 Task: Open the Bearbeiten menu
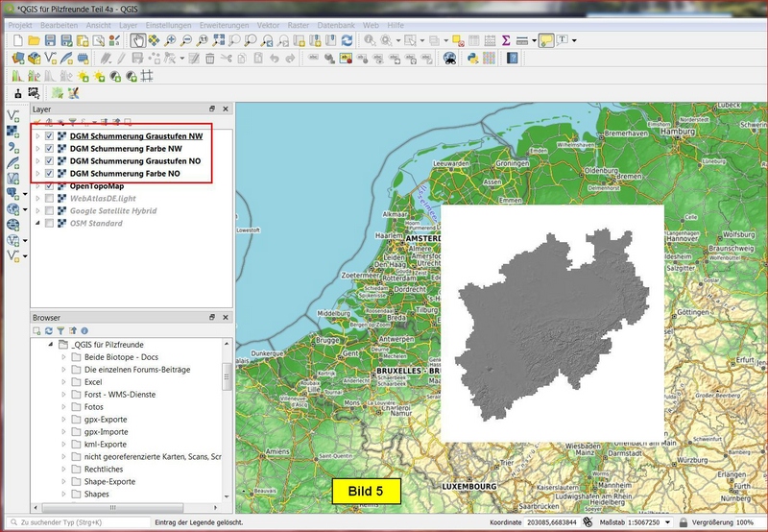click(60, 25)
